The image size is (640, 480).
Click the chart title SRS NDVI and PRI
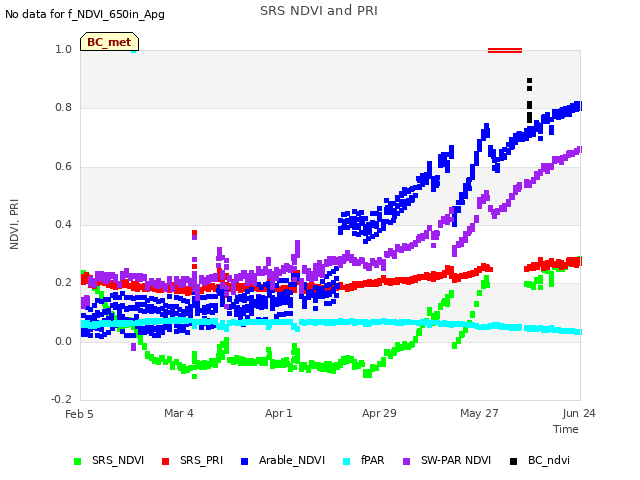coord(319,11)
